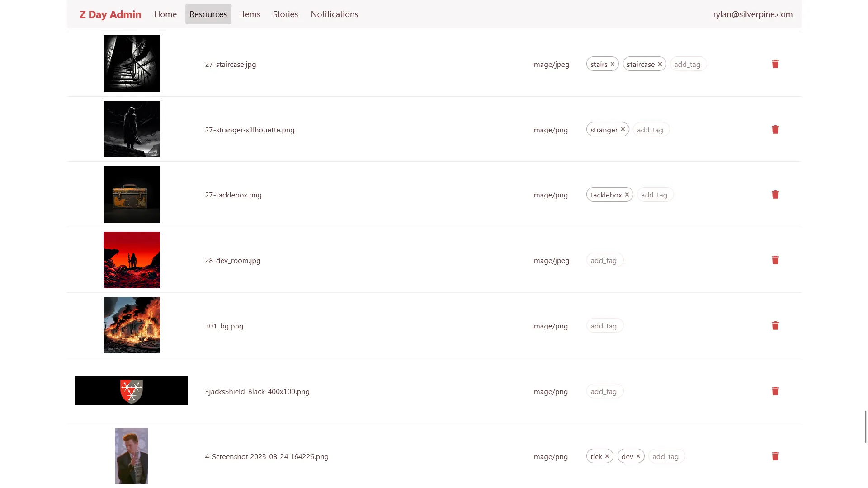Image resolution: width=868 pixels, height=488 pixels.
Task: Open the Resources page
Action: coord(208,14)
